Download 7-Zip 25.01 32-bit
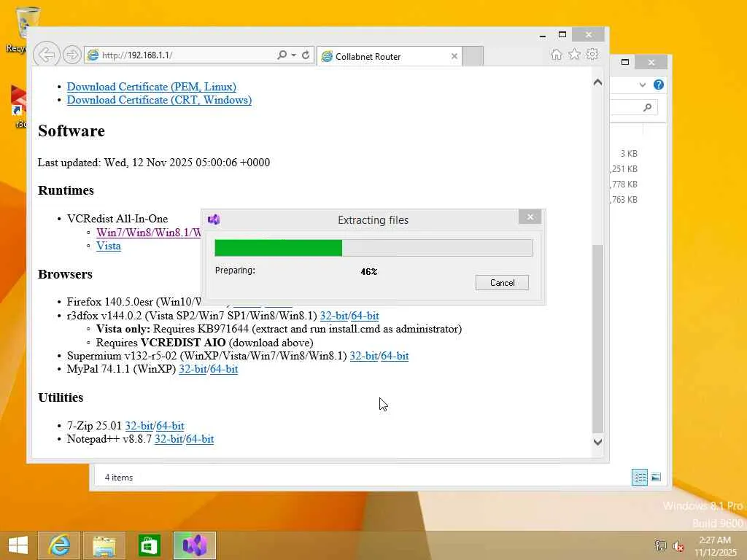747x560 pixels. (139, 426)
